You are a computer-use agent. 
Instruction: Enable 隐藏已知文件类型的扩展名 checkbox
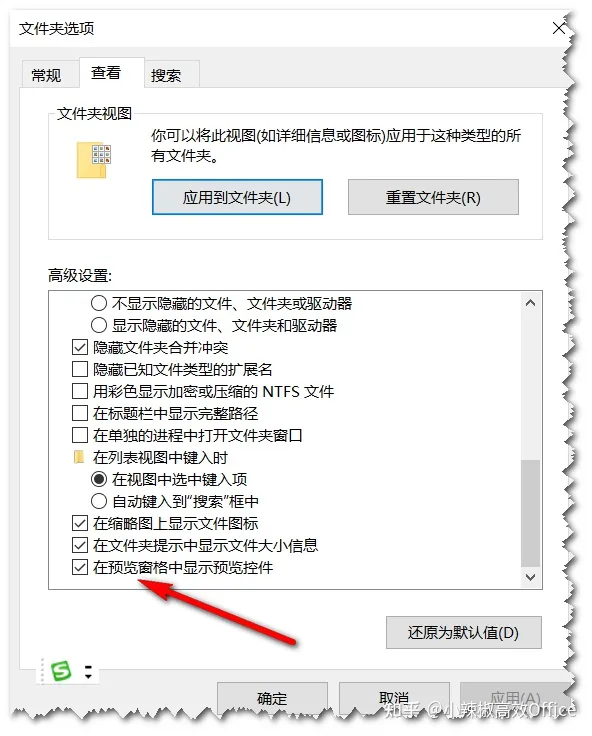coord(80,369)
